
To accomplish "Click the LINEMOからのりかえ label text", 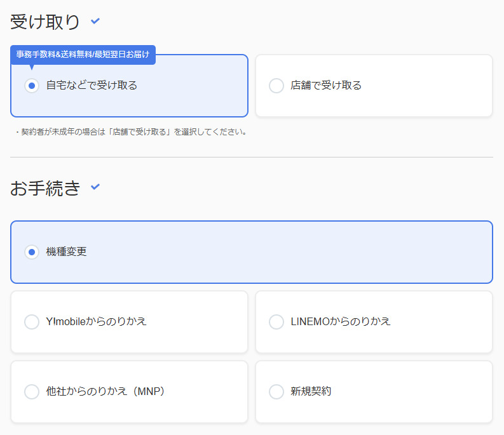I will coord(341,322).
